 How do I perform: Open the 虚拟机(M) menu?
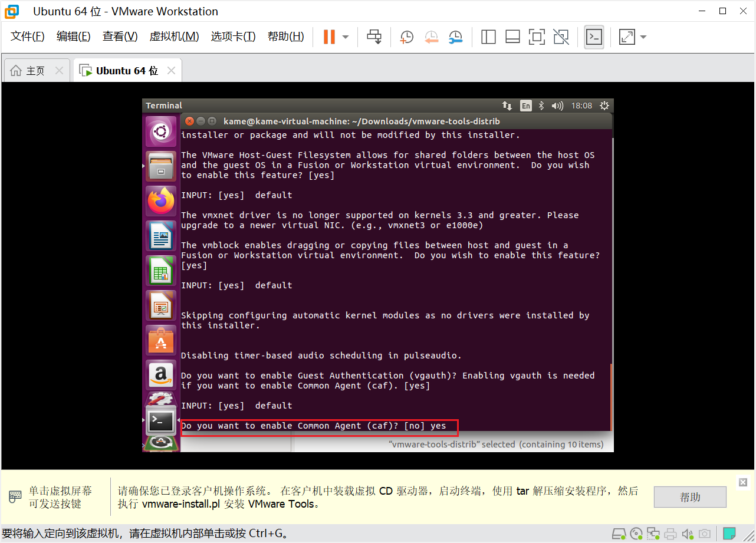174,37
